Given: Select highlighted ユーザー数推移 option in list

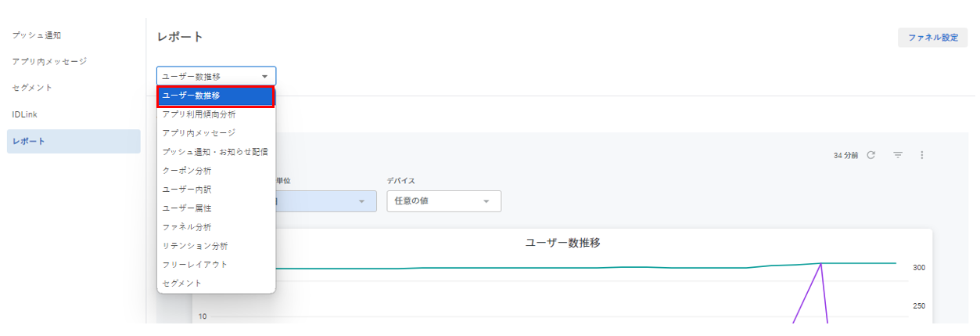Looking at the screenshot, I should [x=216, y=96].
